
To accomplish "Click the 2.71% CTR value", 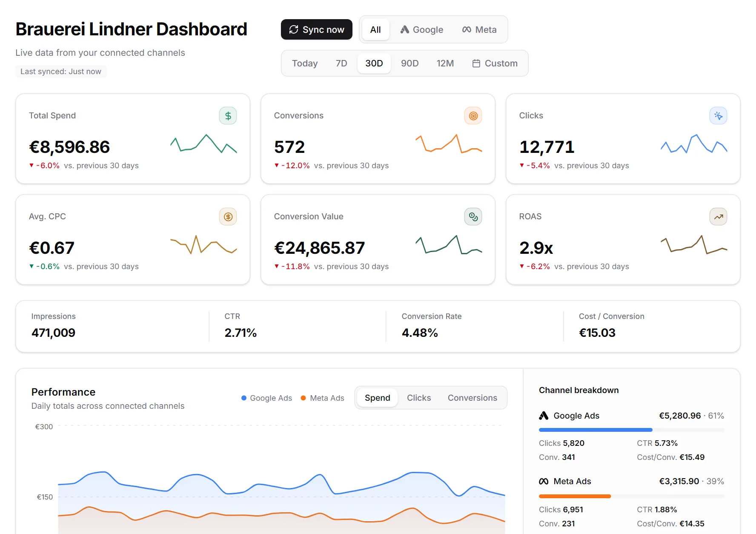I will [241, 333].
